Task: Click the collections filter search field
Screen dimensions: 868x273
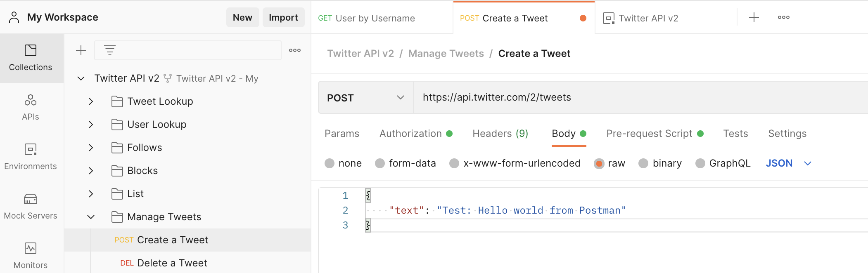Action: point(188,50)
